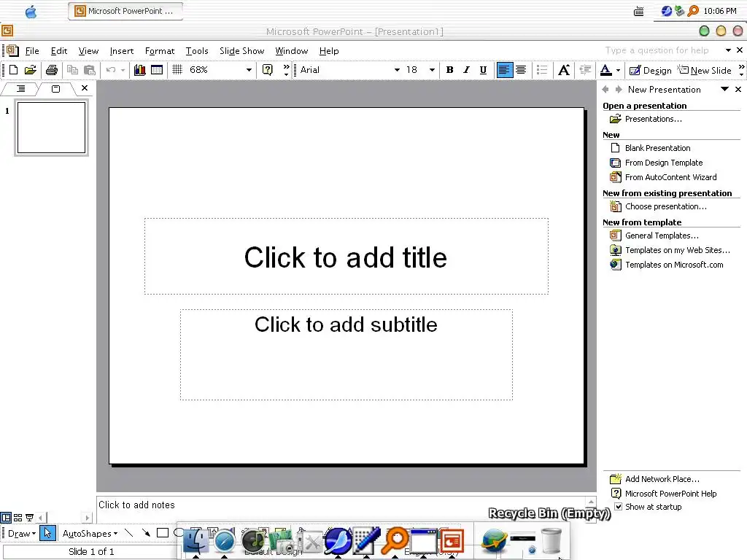
Task: Open Templates on Microsoft.com
Action: coord(673,265)
